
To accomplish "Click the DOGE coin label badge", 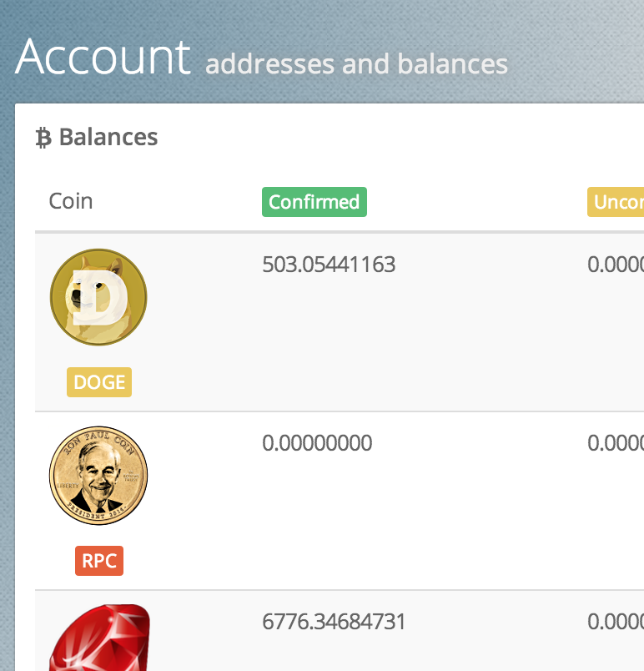I will click(x=99, y=382).
